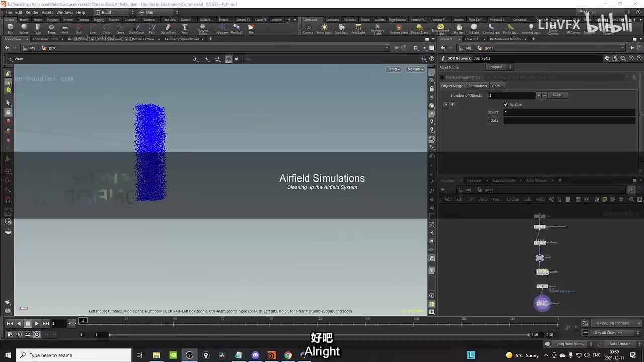Viewport: 644px width, 362px height.
Task: Create a Distant Light
Action: [419, 29]
